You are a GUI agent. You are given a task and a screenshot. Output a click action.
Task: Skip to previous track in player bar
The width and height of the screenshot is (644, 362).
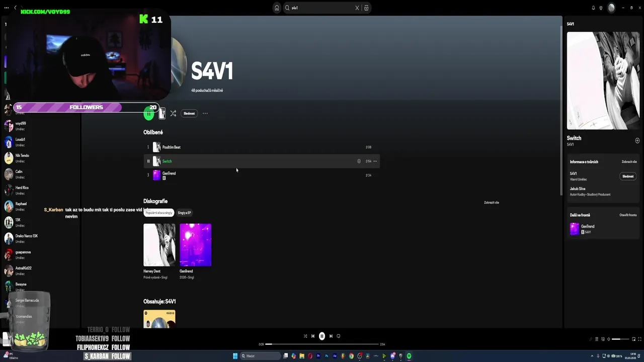(313, 336)
